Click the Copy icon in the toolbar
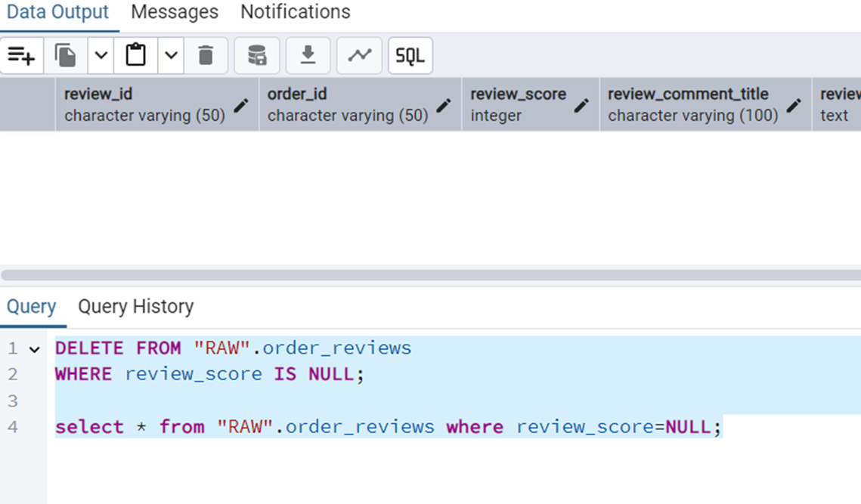 click(66, 56)
